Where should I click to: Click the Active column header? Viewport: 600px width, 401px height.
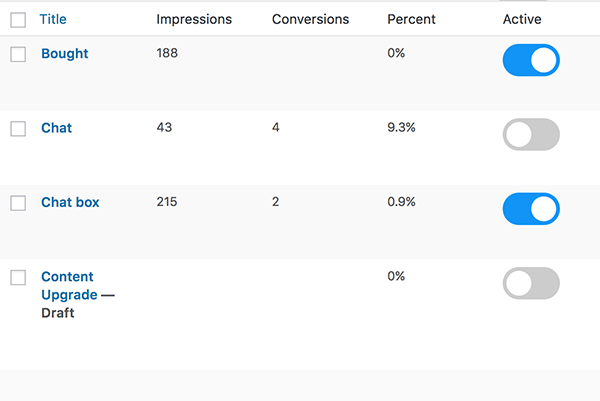[x=522, y=19]
